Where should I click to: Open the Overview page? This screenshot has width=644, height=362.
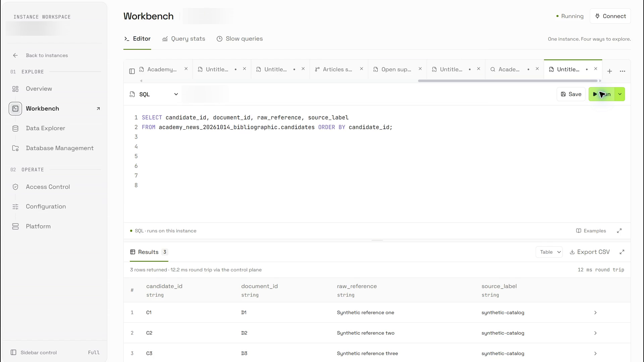39,89
